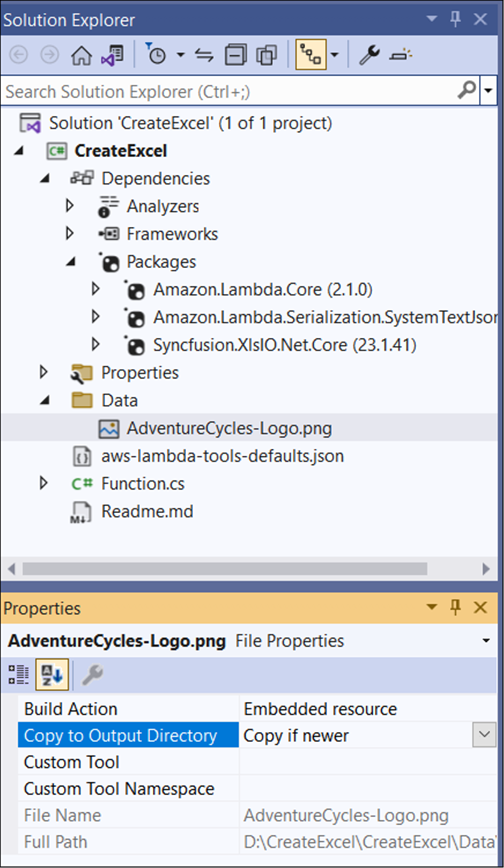Close the Properties panel

coord(480,607)
